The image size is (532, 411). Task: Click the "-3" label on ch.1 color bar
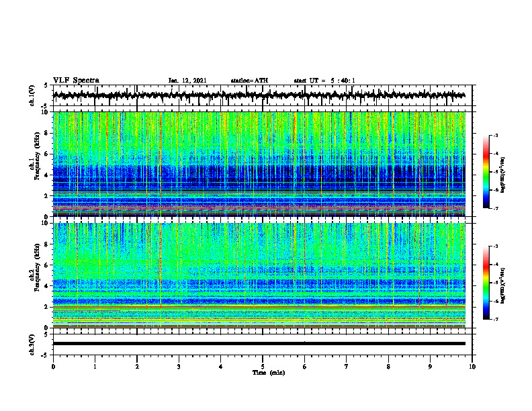coord(496,136)
